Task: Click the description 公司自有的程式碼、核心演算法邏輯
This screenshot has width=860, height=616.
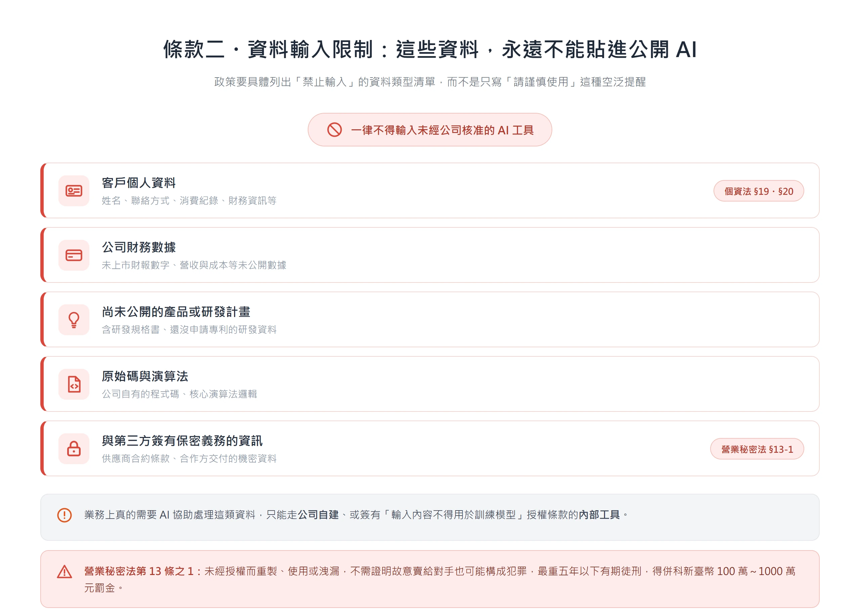Action: point(179,394)
